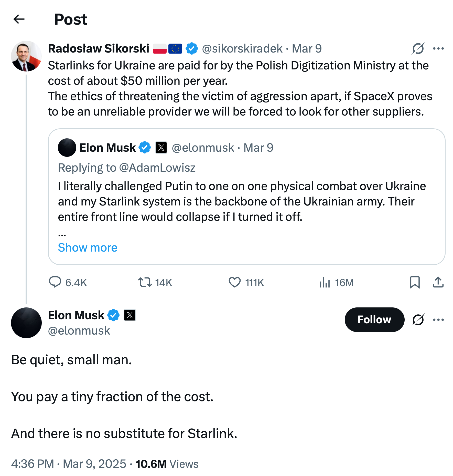Open replies on Sikorski's post
This screenshot has height=476, width=453.
click(55, 282)
